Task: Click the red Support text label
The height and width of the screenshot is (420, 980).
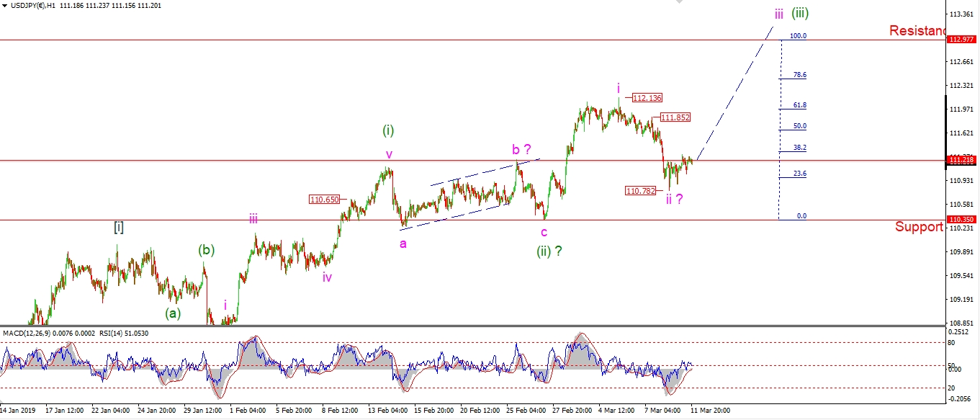Action: tap(919, 227)
